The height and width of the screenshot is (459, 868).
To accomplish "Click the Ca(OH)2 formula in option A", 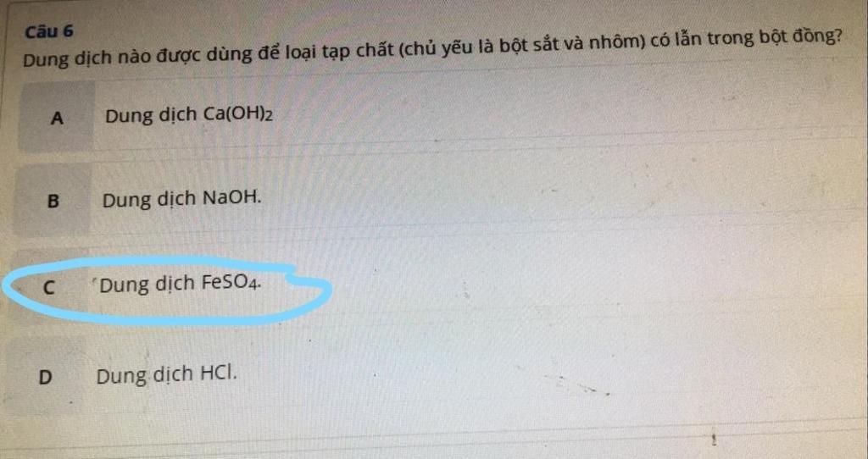I will click(x=238, y=114).
